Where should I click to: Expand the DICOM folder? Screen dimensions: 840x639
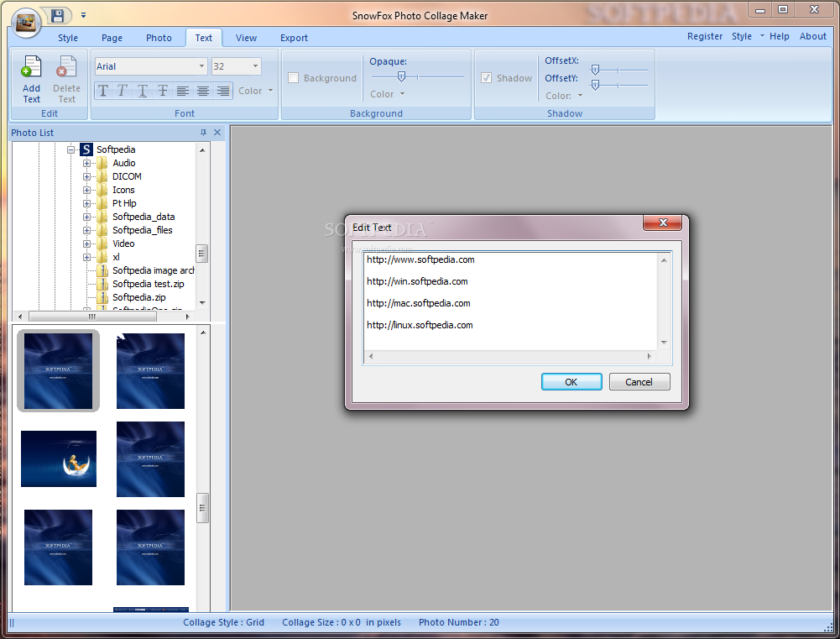click(x=86, y=176)
